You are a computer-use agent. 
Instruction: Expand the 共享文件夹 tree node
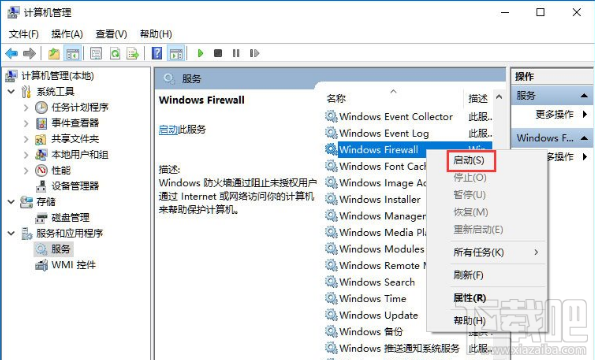point(26,139)
